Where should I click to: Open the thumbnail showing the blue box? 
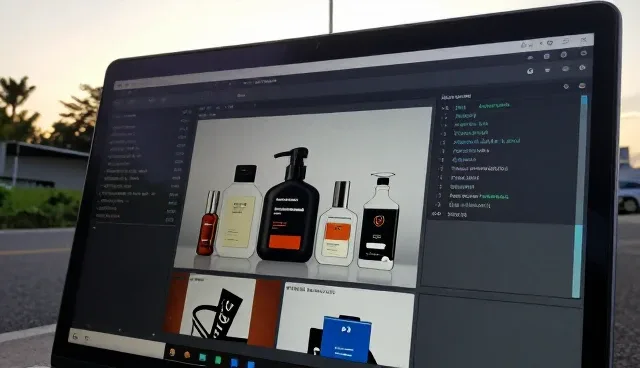(345, 324)
